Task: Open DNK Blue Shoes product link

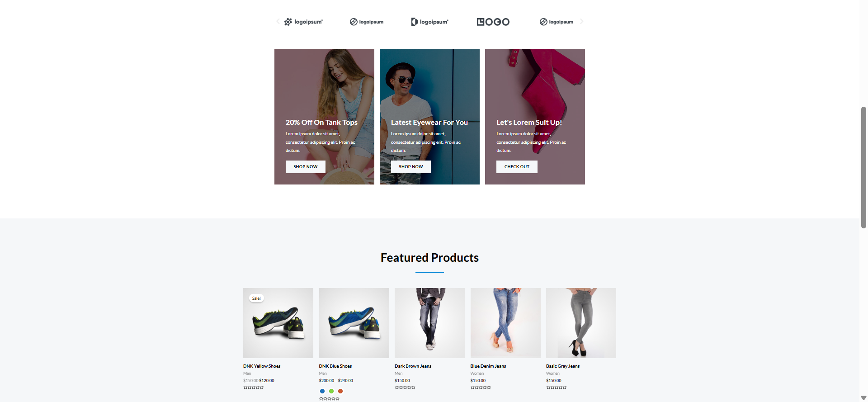Action: tap(335, 366)
